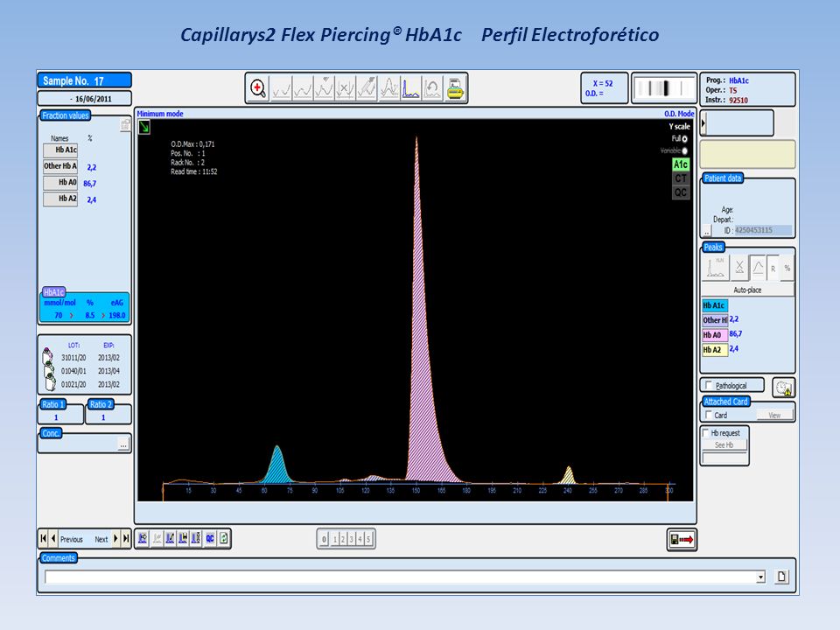Click inside the Comments text field
The height and width of the screenshot is (630, 840).
[x=401, y=577]
